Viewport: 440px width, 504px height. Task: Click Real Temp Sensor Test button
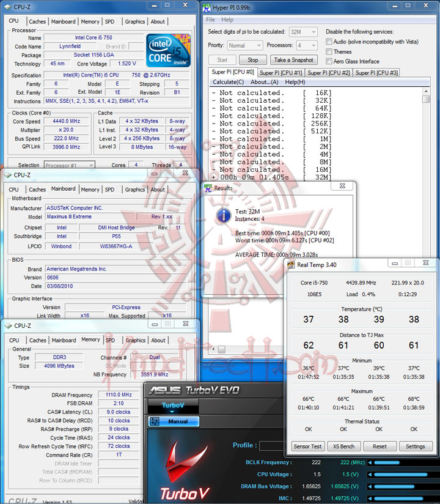tap(307, 446)
